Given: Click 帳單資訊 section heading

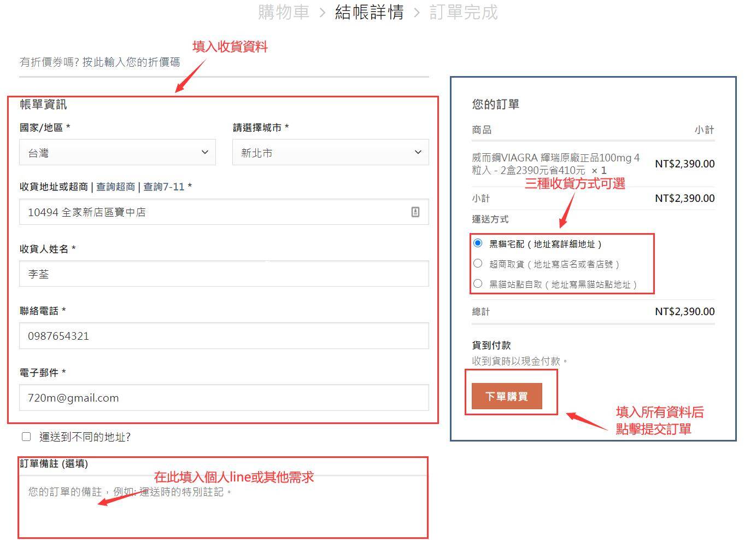Looking at the screenshot, I should (x=43, y=104).
